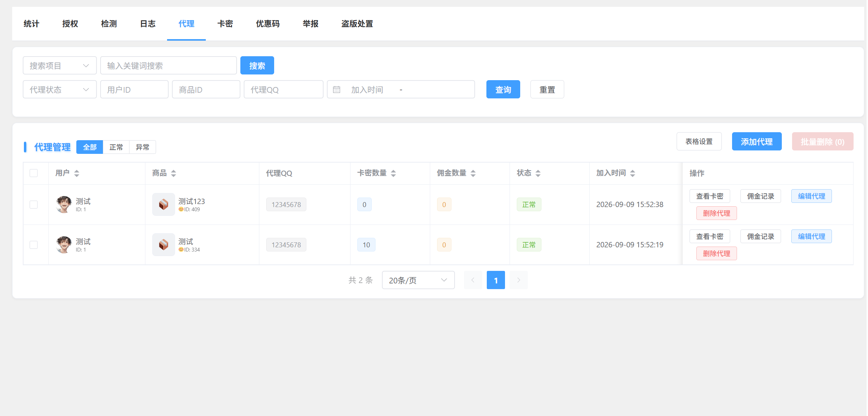The height and width of the screenshot is (416, 868).
Task: Go to the 盗版处置 tab
Action: point(357,24)
